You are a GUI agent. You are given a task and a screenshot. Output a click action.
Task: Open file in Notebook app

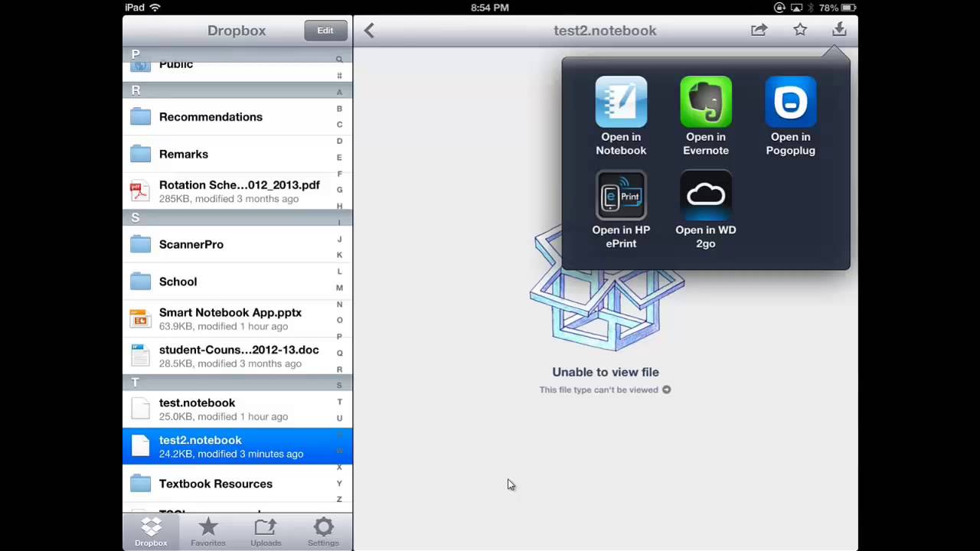click(x=621, y=116)
